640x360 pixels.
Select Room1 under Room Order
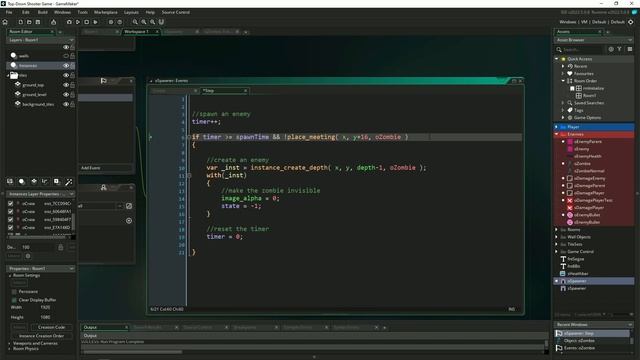tap(589, 96)
